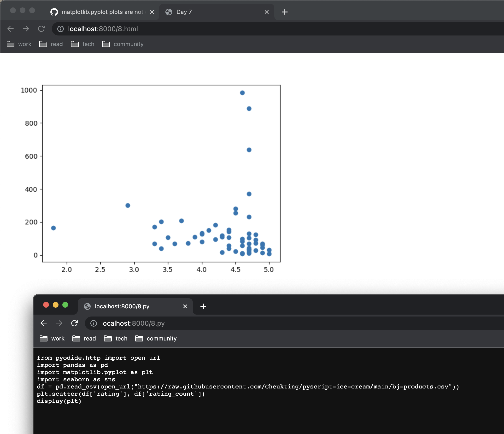This screenshot has width=504, height=434.
Task: Open a new tab in the 8.py window
Action: [203, 306]
